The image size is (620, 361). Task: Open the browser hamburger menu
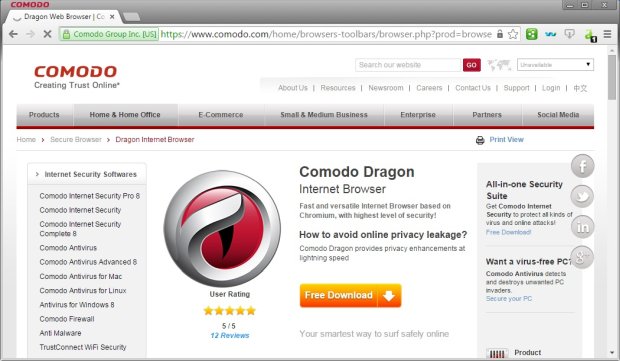pos(607,34)
